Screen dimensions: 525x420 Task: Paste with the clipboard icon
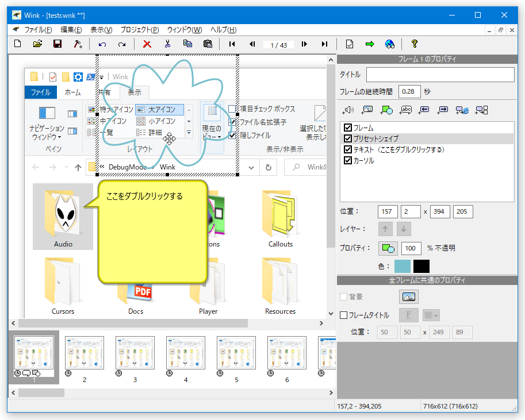point(208,44)
